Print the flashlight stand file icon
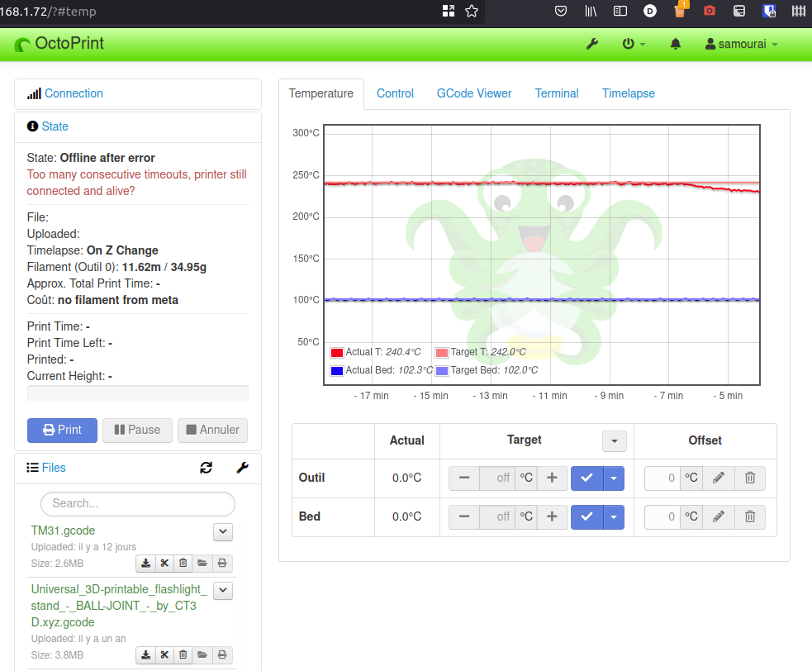Screen dimensions: 812x671 (222, 655)
